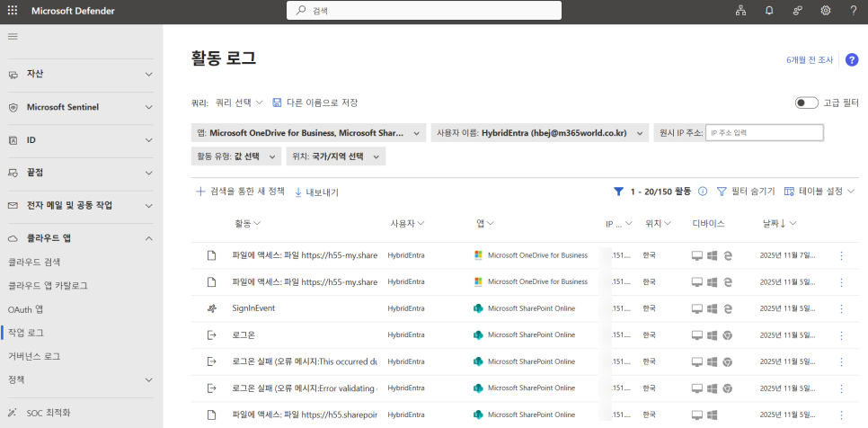Open the 앱 filter dropdown

tap(308, 133)
